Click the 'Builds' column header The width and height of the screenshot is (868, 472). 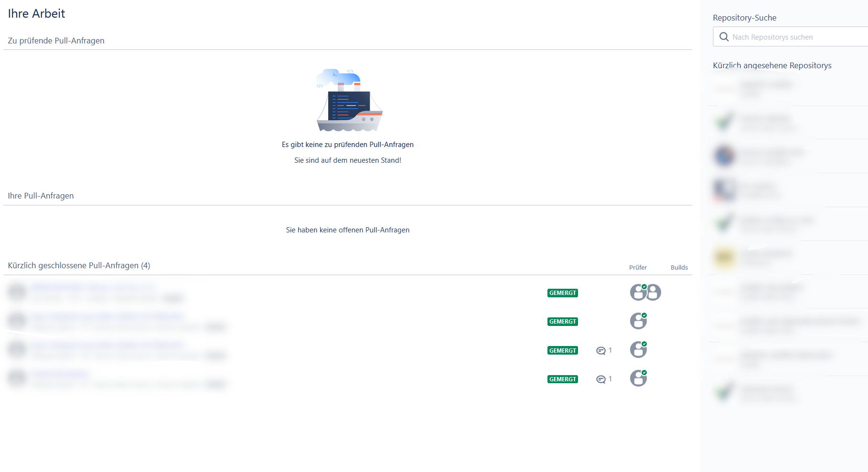coord(679,267)
